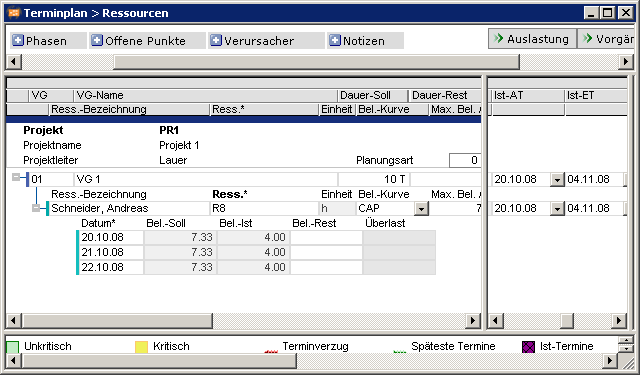Select resource name Schneider, Andreas
The image size is (640, 375).
(x=129, y=209)
